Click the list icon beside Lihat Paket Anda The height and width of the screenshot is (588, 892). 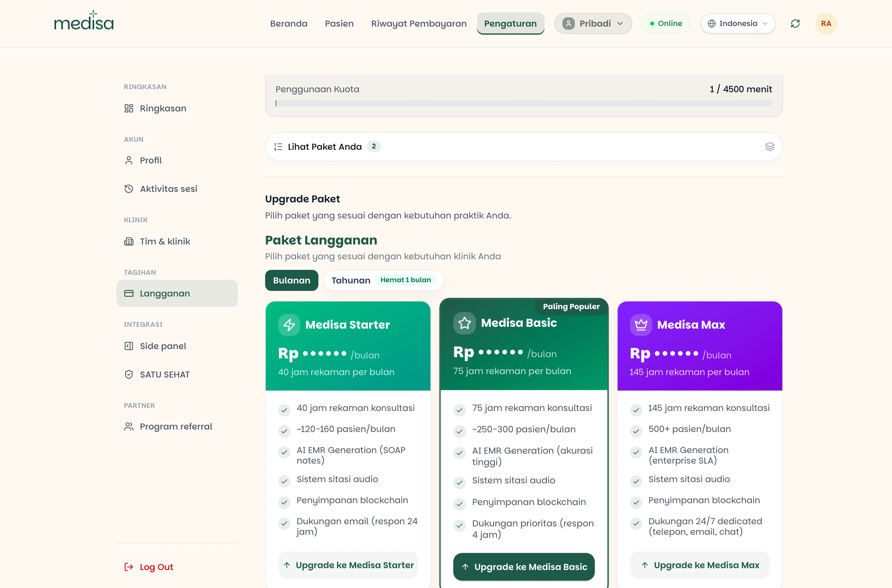pos(278,147)
